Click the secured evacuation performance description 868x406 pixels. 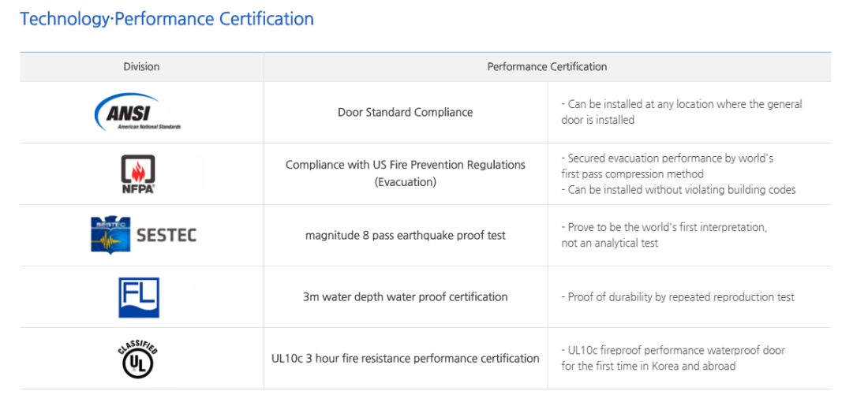(x=667, y=166)
